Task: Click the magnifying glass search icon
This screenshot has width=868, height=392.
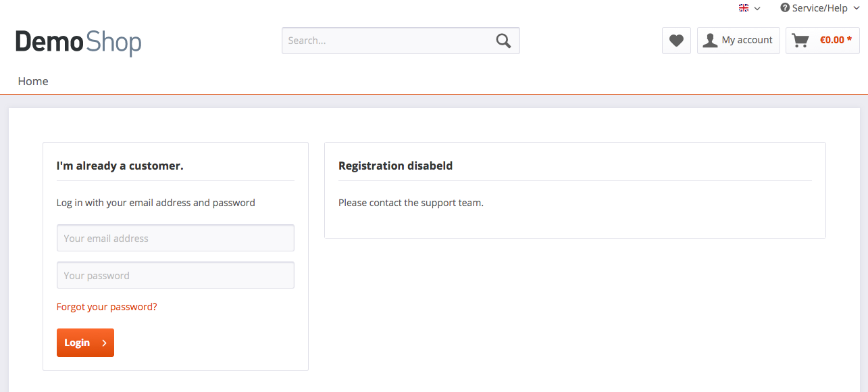Action: click(x=503, y=41)
